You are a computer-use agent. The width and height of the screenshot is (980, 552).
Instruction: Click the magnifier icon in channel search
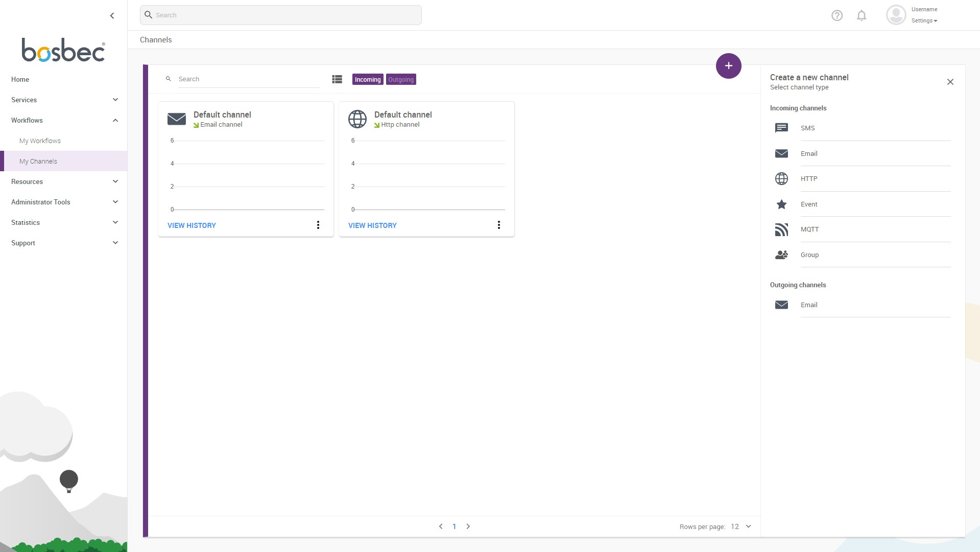(x=169, y=79)
